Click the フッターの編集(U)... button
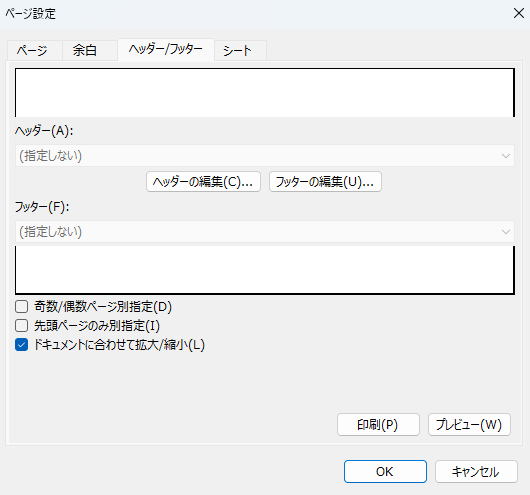The image size is (530, 495). tap(325, 182)
